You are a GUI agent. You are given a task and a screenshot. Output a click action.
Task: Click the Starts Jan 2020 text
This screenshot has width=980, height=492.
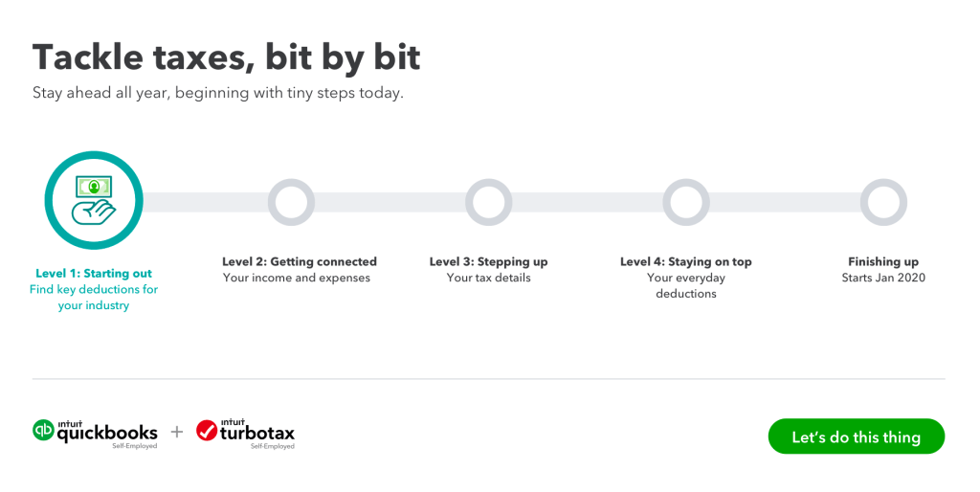[882, 278]
